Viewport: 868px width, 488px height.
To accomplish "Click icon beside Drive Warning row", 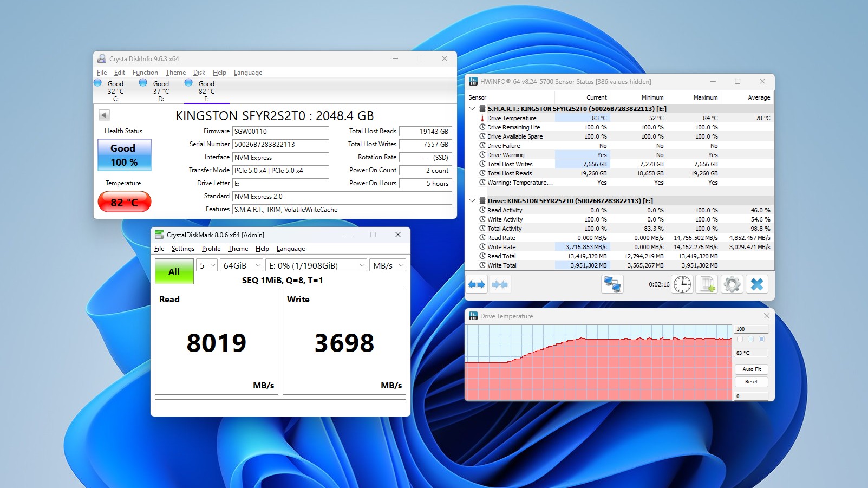I will [x=482, y=155].
